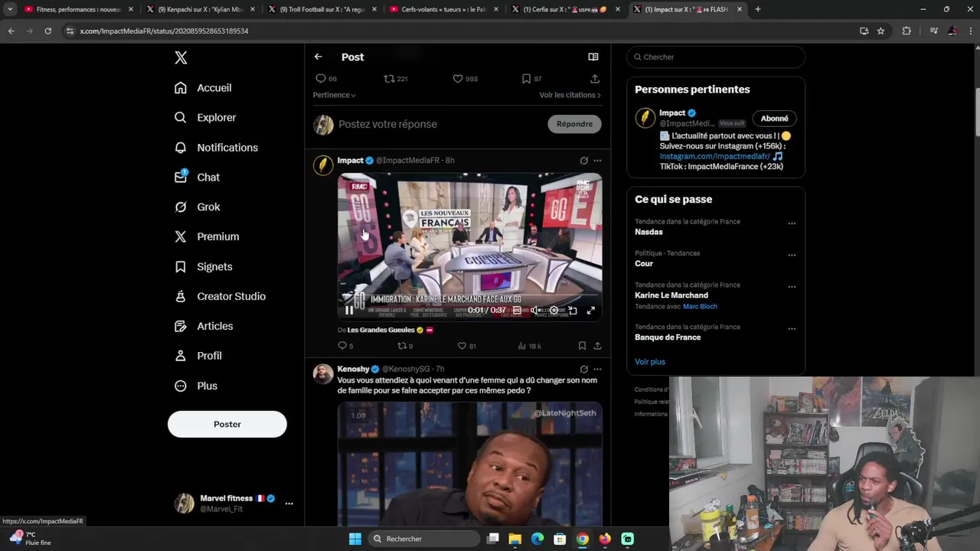Click reply icon showing 66

pos(326,79)
